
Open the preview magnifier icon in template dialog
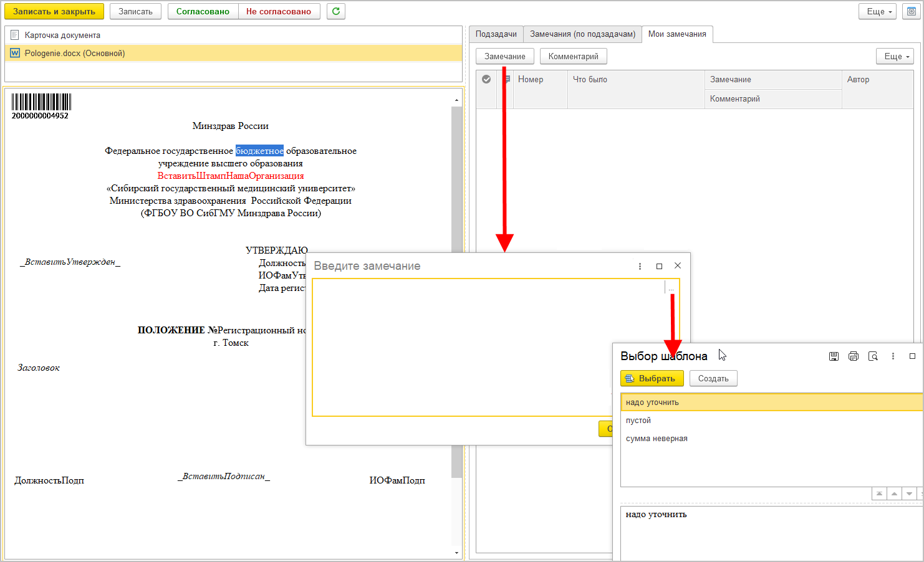point(873,356)
